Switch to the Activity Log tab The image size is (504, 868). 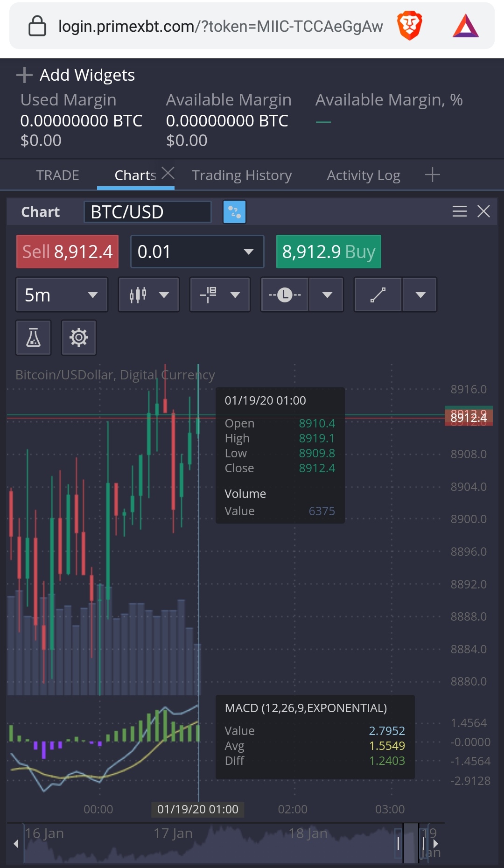click(364, 175)
